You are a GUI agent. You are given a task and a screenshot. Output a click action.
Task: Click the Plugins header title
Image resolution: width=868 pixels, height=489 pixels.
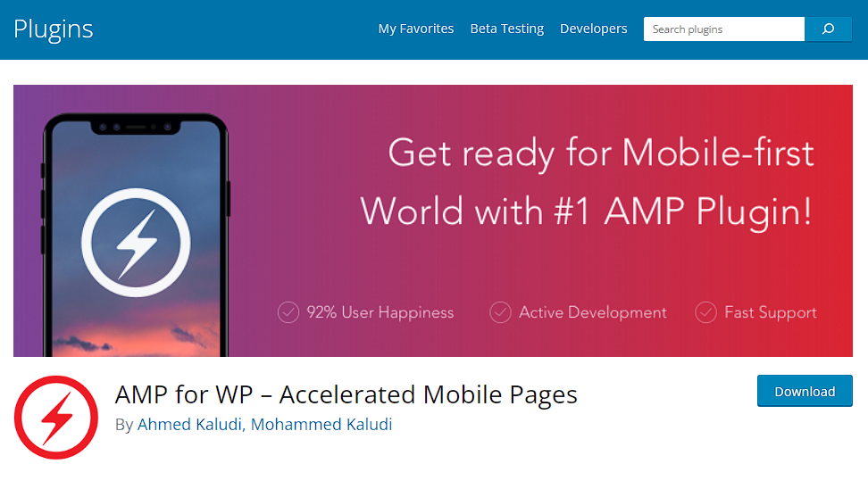[54, 29]
